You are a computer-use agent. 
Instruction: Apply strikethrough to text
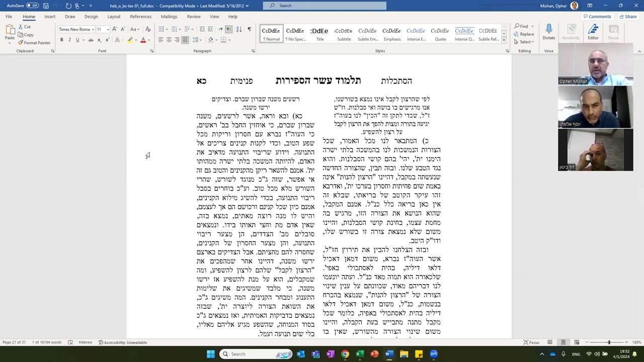[x=91, y=40]
